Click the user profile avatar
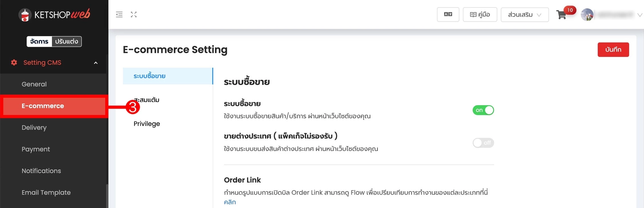Image resolution: width=644 pixels, height=208 pixels. point(587,14)
